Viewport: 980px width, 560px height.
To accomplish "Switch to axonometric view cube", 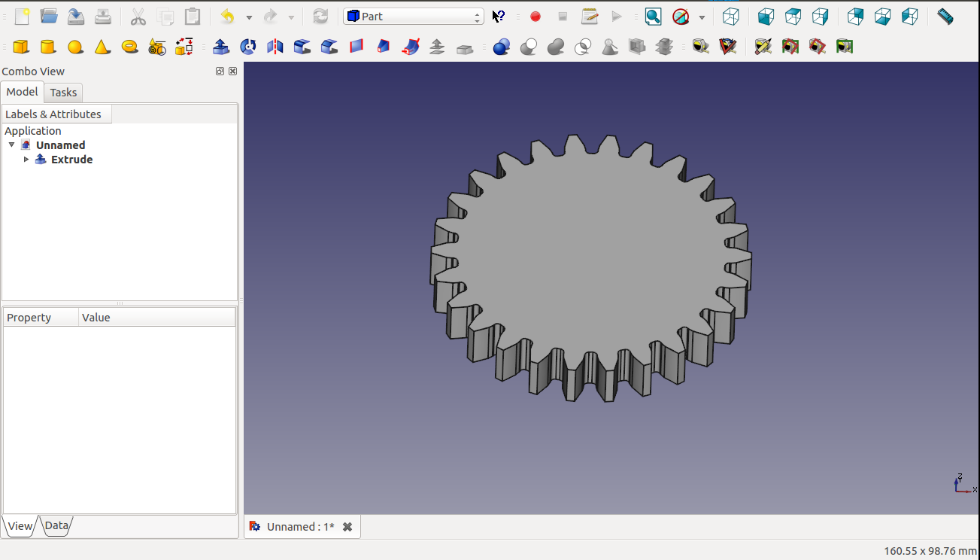I will [x=730, y=17].
